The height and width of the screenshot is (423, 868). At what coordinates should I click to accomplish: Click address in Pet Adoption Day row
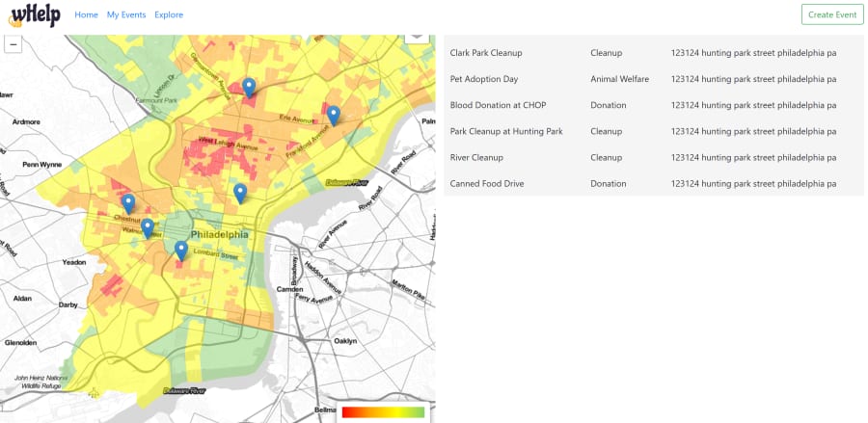(x=753, y=79)
